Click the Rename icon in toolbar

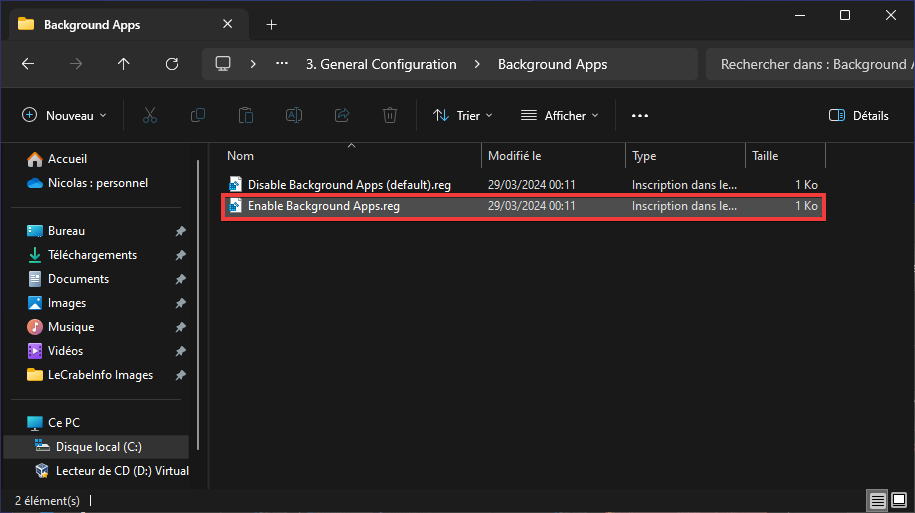(294, 116)
